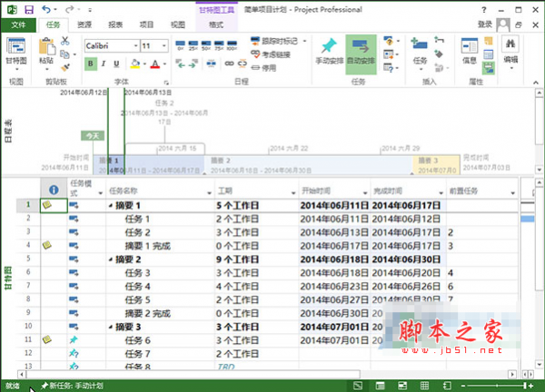Click the Undo arrow in quick access toolbar
Viewport: 545px width, 392px height.
(47, 9)
